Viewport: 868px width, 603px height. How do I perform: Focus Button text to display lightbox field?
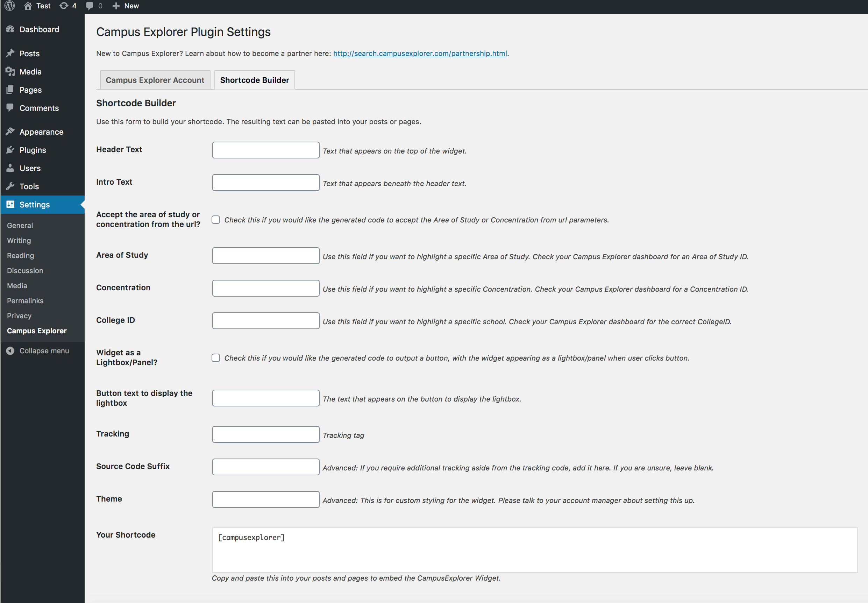point(265,398)
